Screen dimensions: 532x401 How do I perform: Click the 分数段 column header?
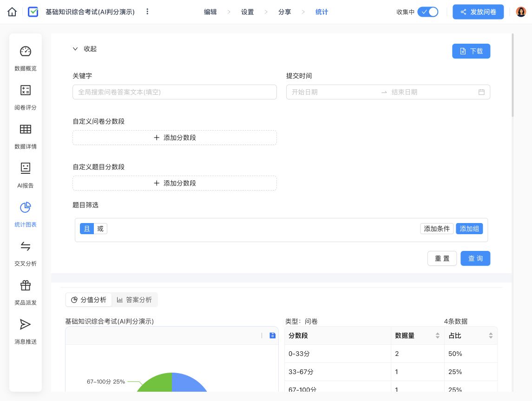(x=338, y=335)
